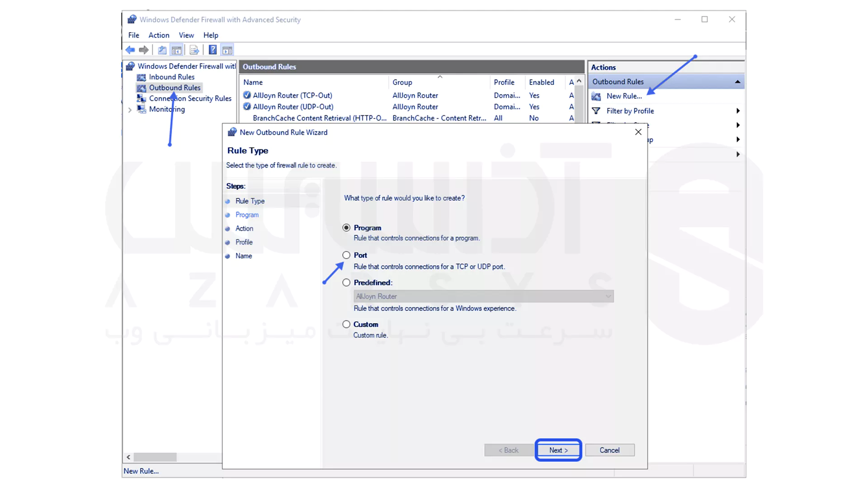Close the New Outbound Rule Wizard dialog
This screenshot has width=868, height=488.
[x=638, y=132]
